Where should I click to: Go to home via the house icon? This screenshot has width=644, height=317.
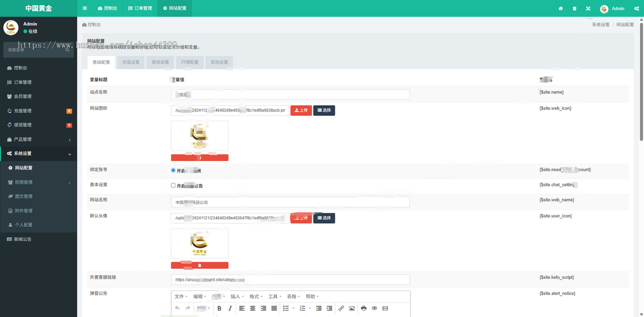coord(561,9)
